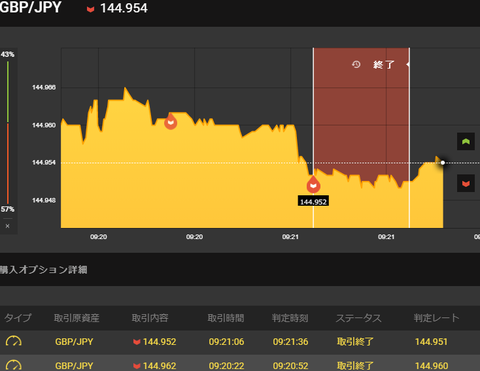The width and height of the screenshot is (480, 371).
Task: Click the 判定時刻 column header
Action: click(290, 318)
